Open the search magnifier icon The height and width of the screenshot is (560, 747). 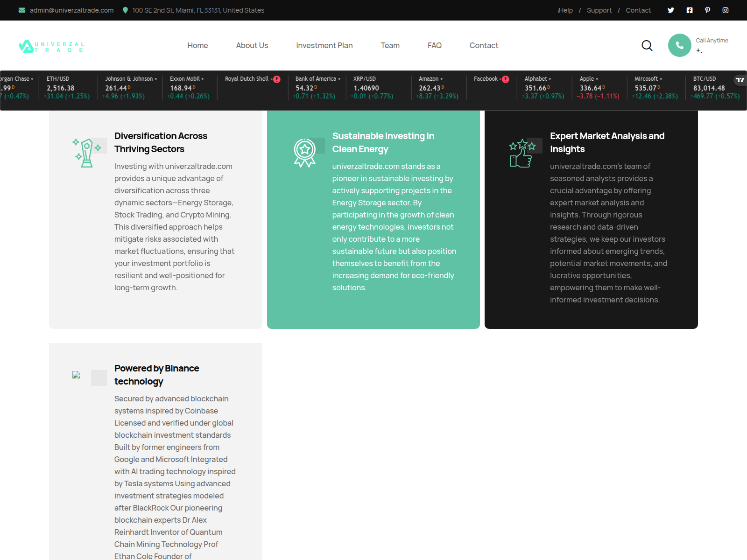(x=647, y=45)
